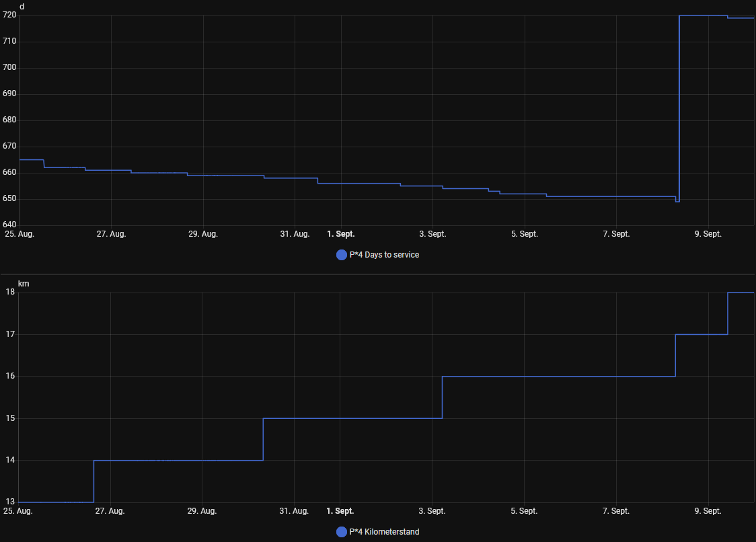Click the 650 label on days axis
Image resolution: width=756 pixels, height=542 pixels.
tap(9, 198)
